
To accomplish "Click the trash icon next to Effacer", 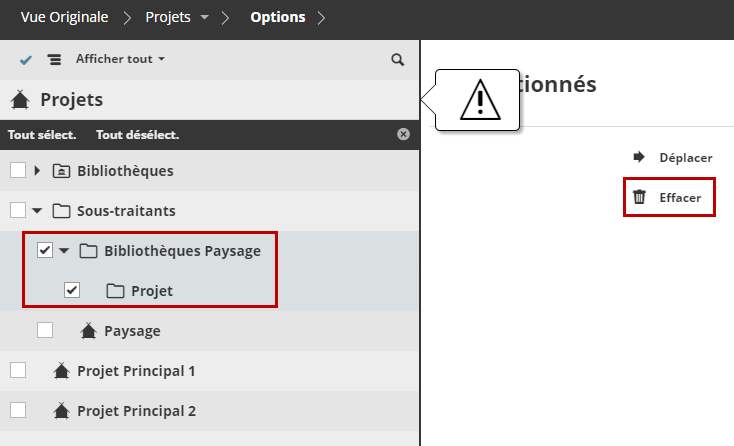I will (x=639, y=198).
